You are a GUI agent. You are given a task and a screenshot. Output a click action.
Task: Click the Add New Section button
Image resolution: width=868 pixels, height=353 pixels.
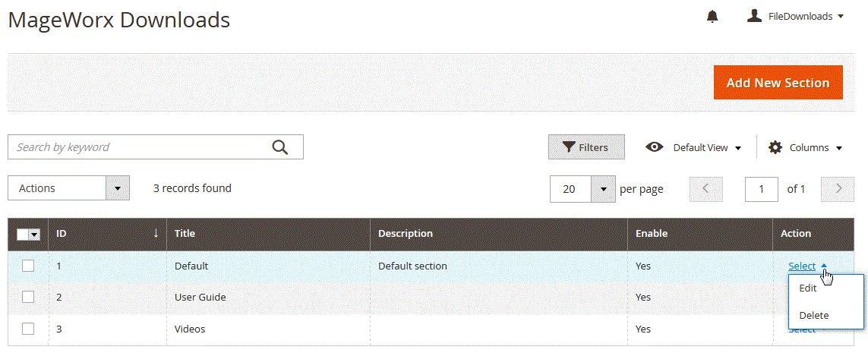pyautogui.click(x=778, y=83)
